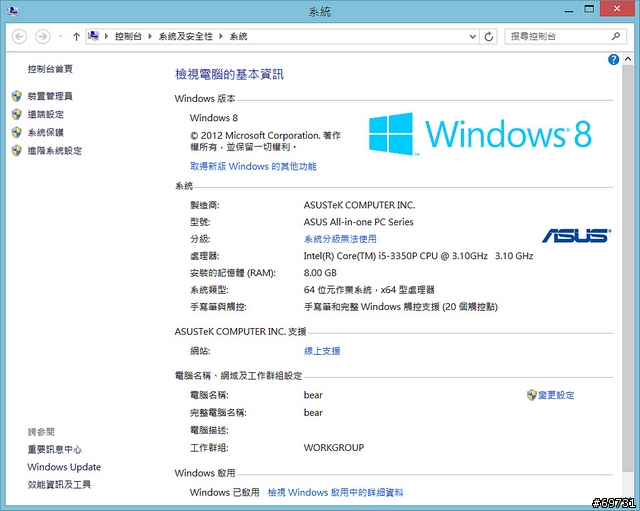
Task: Click the 檢視電腦的基本資訊 heading
Action: (229, 75)
